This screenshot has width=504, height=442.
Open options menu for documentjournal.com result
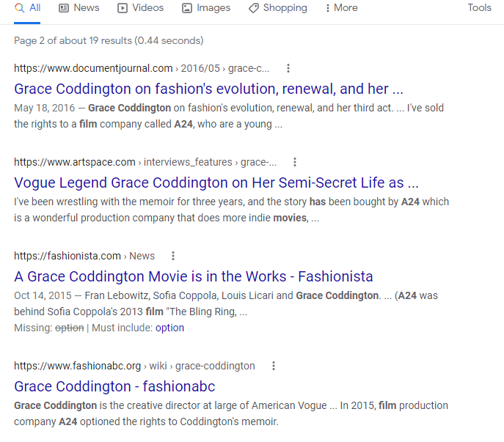(x=288, y=68)
